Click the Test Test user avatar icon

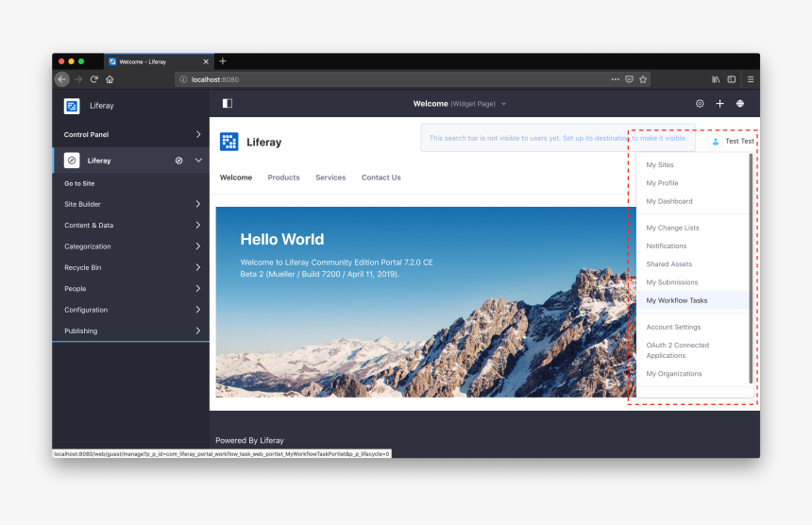click(x=715, y=141)
